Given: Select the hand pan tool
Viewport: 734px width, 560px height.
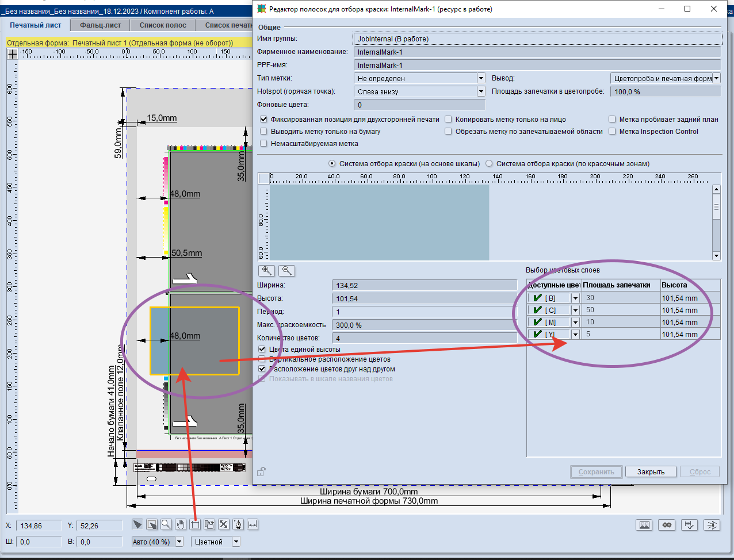Looking at the screenshot, I should coord(181,524).
